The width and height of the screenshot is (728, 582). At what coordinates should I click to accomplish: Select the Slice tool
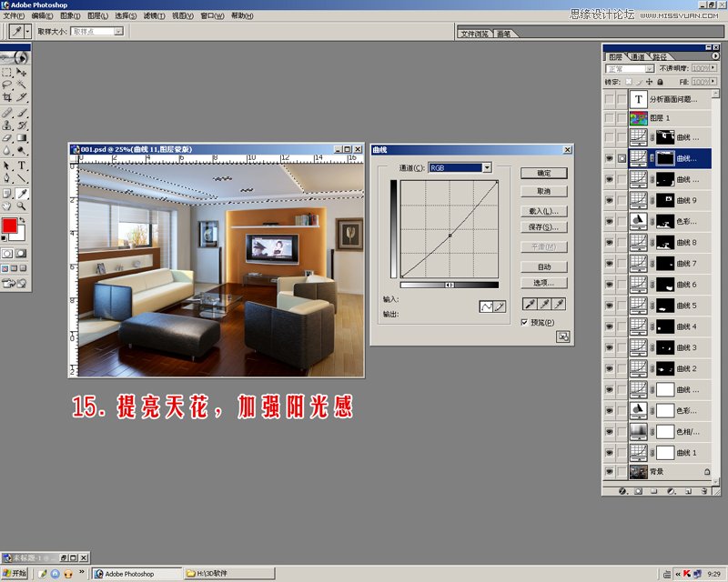click(x=21, y=97)
